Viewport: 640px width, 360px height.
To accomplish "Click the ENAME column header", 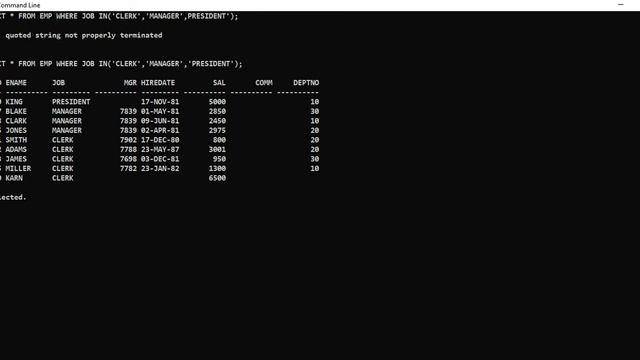I will (16, 83).
